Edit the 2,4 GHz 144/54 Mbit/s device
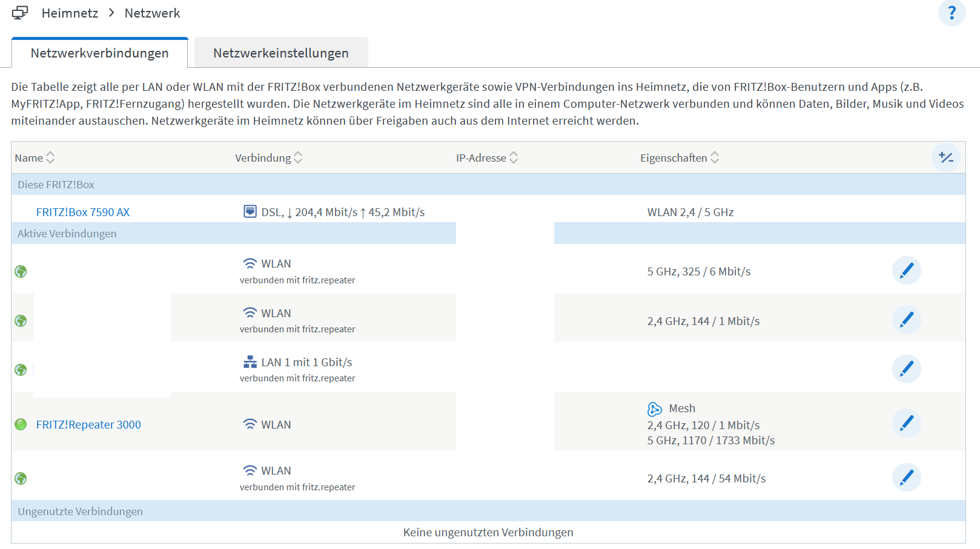 pyautogui.click(x=907, y=478)
